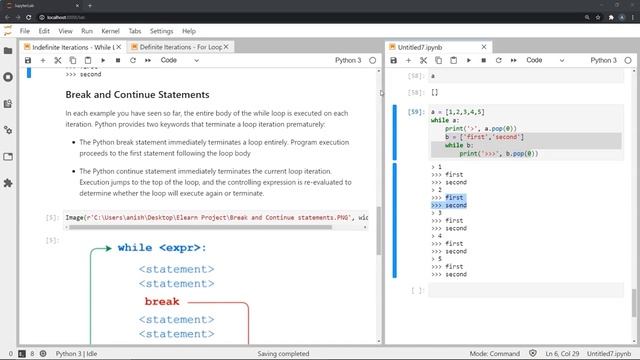Click the empty code cell in Untitled7
This screenshot has height=360, width=640.
(526, 290)
